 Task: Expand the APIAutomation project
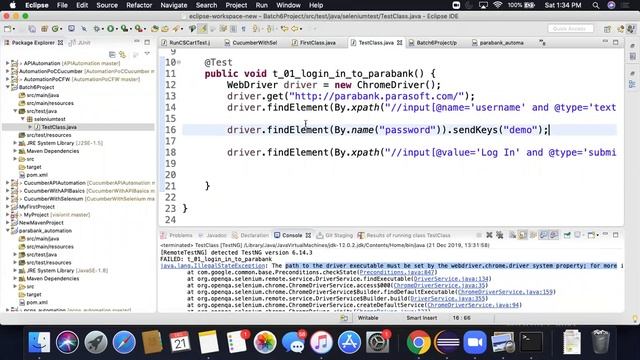(8, 63)
